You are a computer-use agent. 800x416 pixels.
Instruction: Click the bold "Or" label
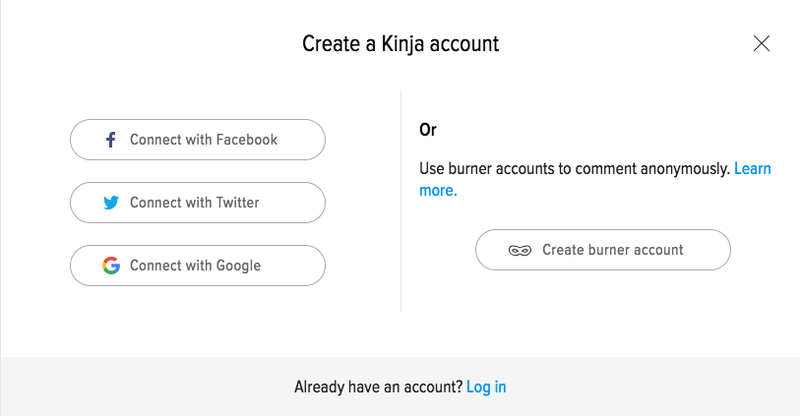[x=428, y=130]
